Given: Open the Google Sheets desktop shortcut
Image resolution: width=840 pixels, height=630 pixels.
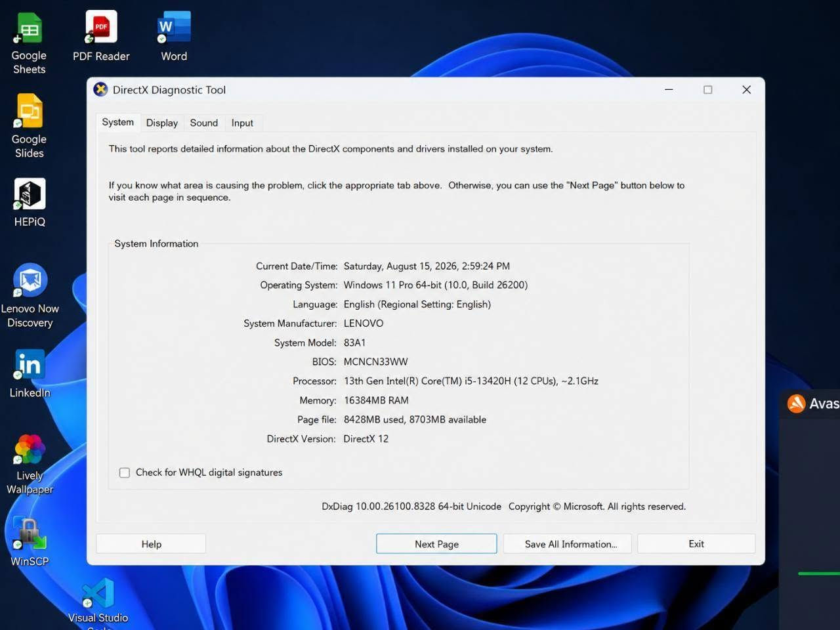Looking at the screenshot, I should [29, 43].
